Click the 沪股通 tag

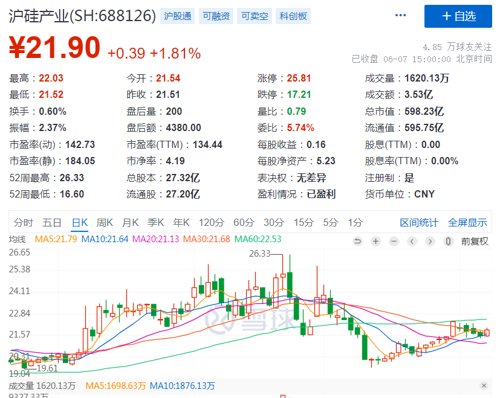click(177, 16)
